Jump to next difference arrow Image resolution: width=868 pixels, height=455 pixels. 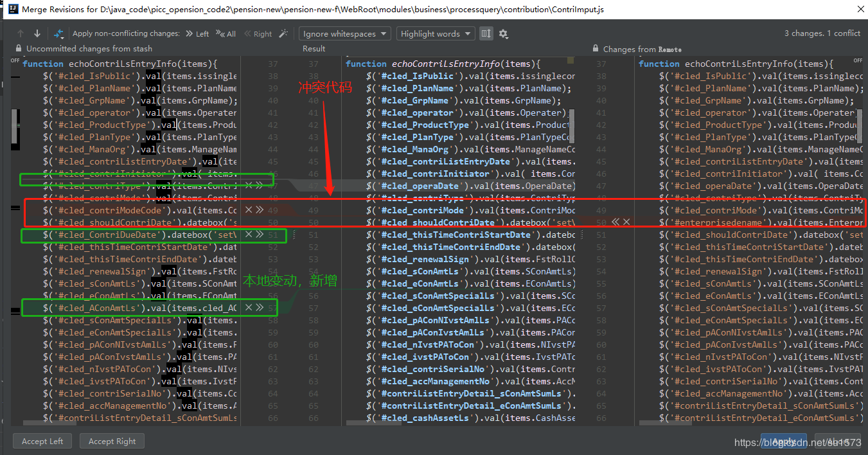tap(37, 34)
